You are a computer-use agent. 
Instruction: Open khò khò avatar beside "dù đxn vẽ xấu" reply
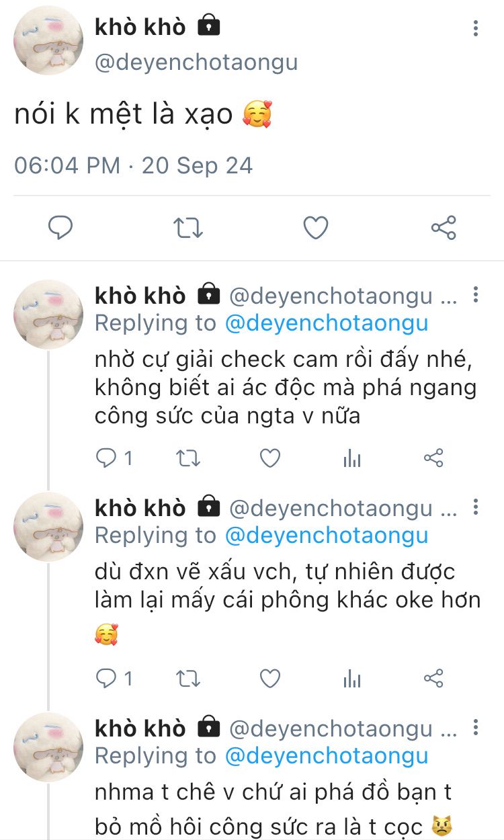point(48,527)
